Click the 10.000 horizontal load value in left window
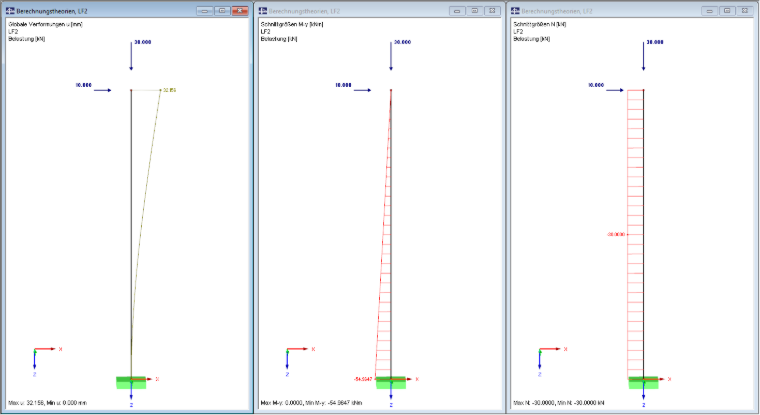 (83, 85)
